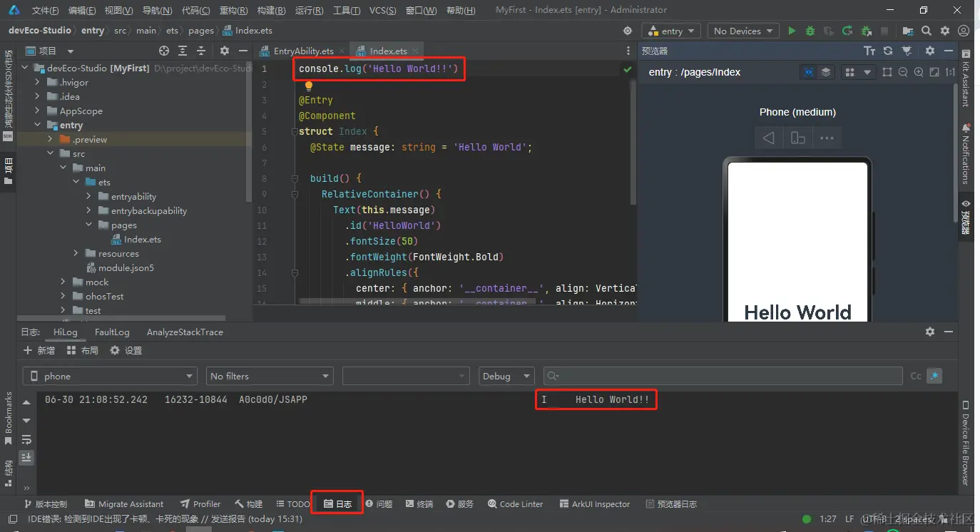Toggle regex button in log search
Viewport: 980px width, 532px height.
934,376
